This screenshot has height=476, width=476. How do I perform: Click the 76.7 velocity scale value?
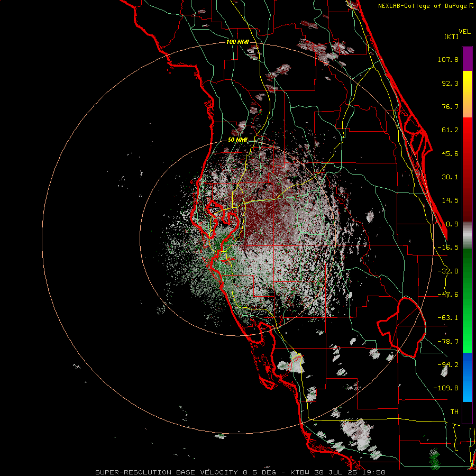[x=450, y=106]
